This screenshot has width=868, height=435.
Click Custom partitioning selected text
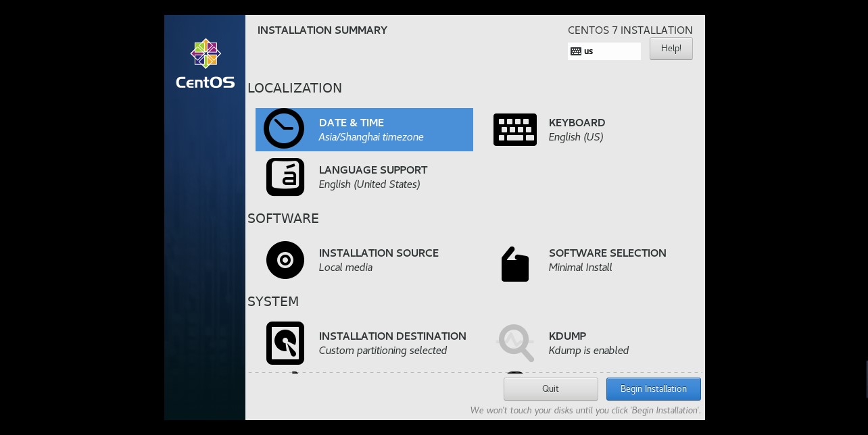point(383,351)
